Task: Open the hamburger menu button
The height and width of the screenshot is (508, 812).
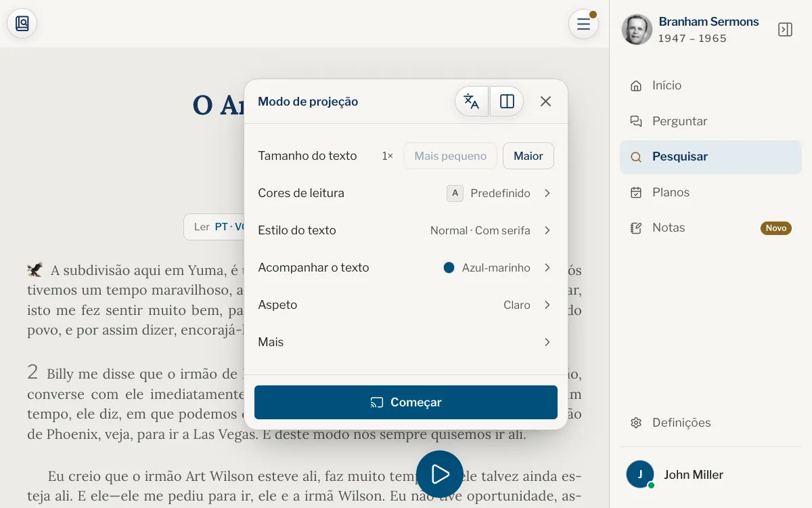Action: 583,24
